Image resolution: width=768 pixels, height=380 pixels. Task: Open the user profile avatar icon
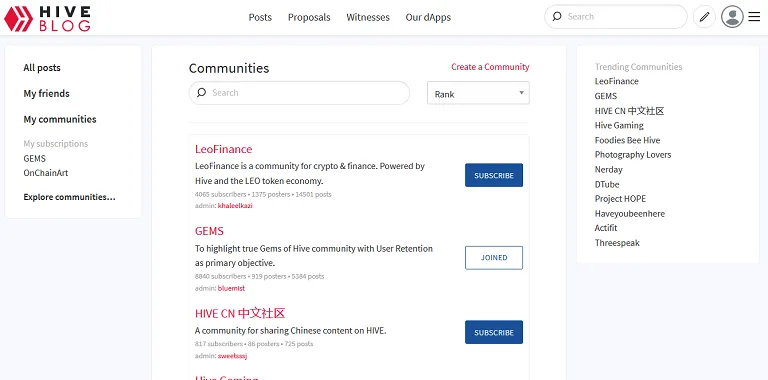pyautogui.click(x=732, y=17)
